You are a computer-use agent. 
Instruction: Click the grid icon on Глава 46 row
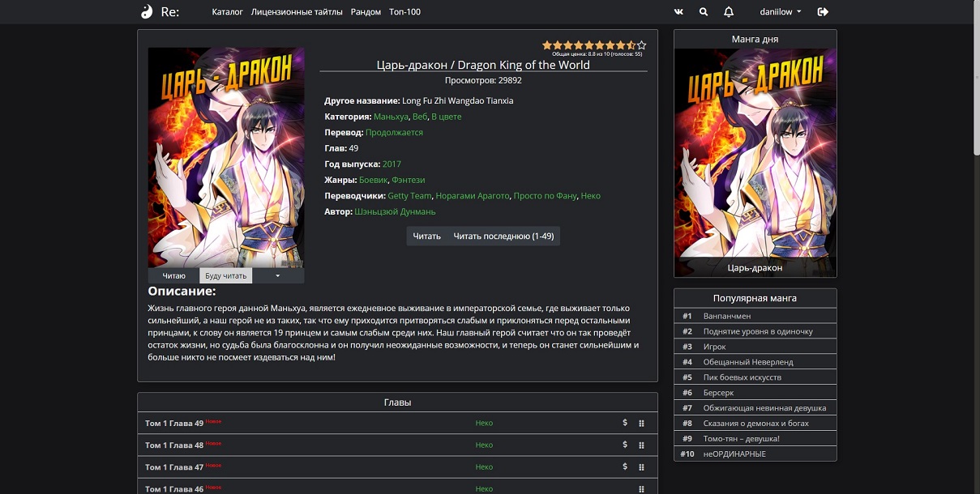(x=641, y=488)
